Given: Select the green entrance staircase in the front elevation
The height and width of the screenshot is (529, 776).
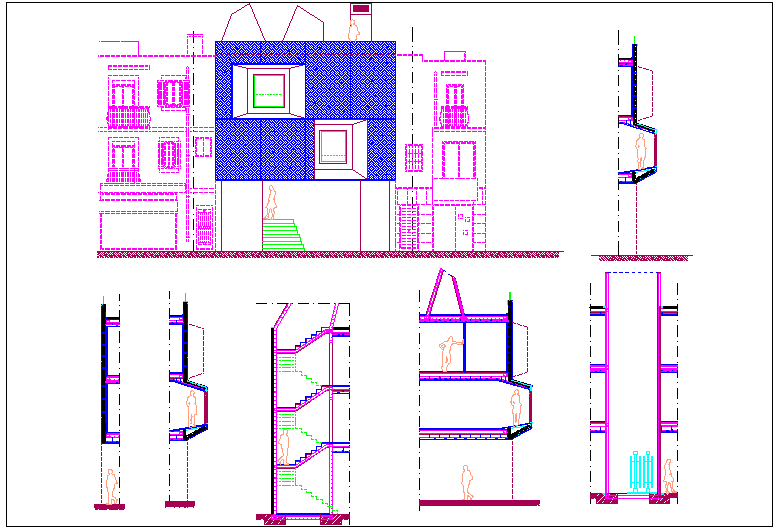Looking at the screenshot, I should (283, 235).
